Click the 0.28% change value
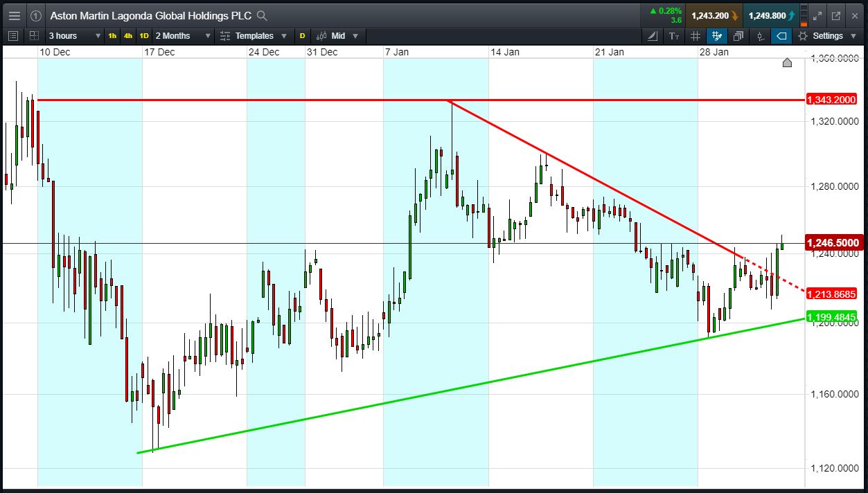The height and width of the screenshot is (493, 868). tap(670, 10)
